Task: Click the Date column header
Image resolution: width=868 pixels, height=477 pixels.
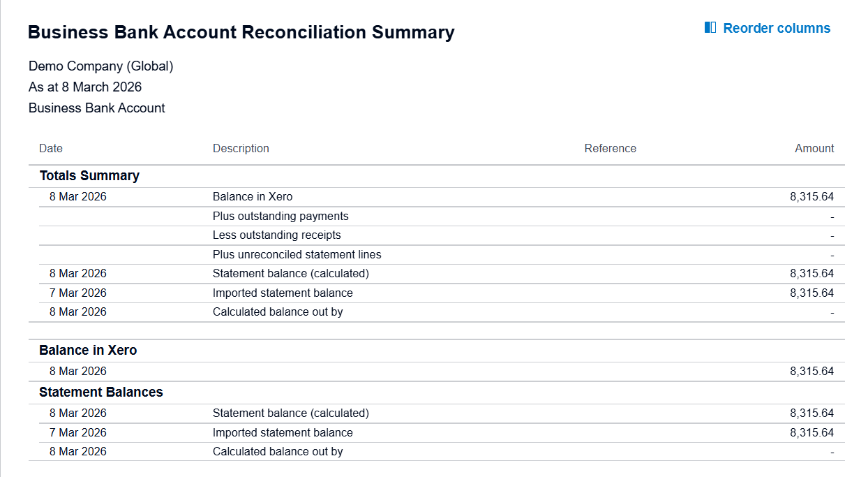Action: click(51, 148)
